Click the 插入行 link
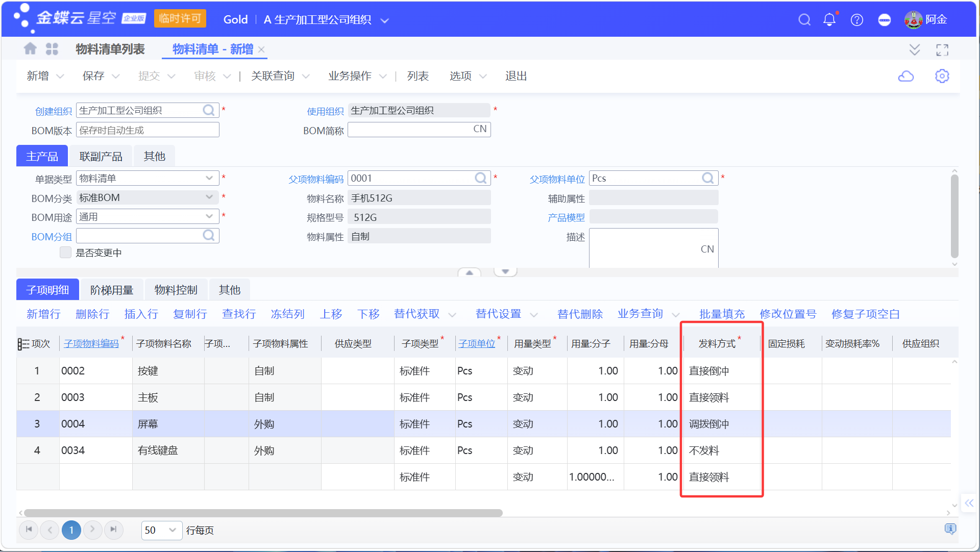This screenshot has width=980, height=552. pyautogui.click(x=141, y=314)
